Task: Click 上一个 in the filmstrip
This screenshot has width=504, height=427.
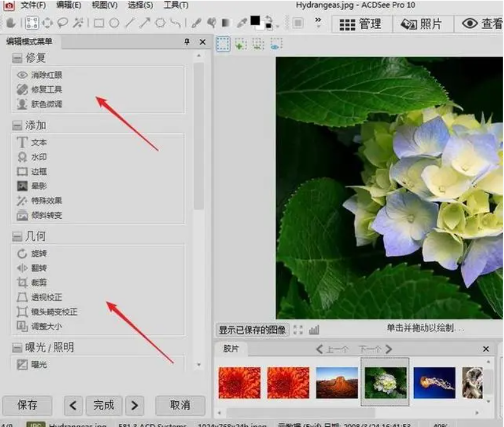Action: [x=332, y=349]
